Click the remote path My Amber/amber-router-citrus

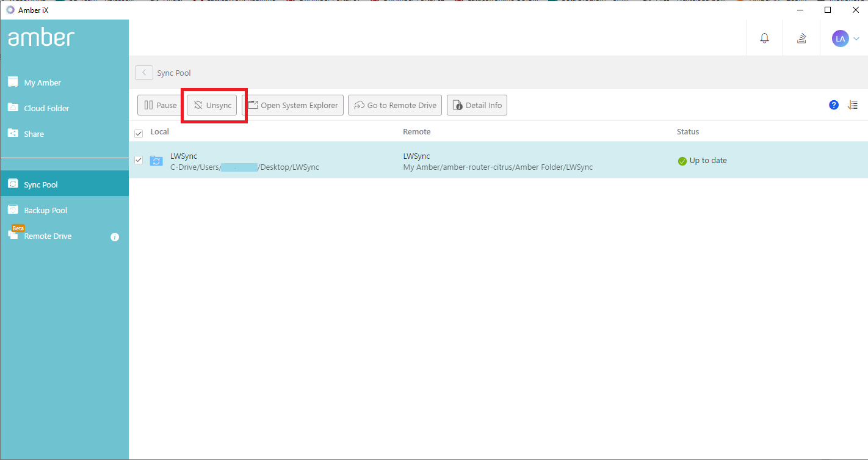(x=498, y=167)
